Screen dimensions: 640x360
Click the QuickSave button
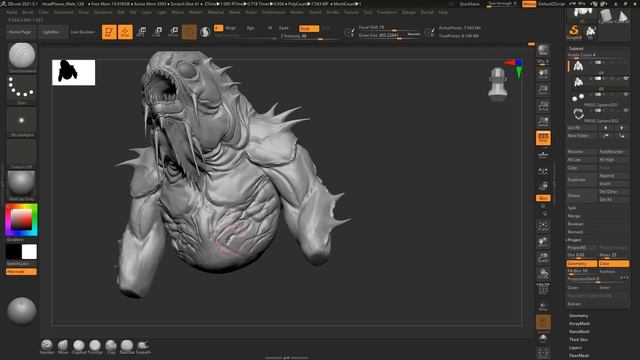(x=469, y=4)
